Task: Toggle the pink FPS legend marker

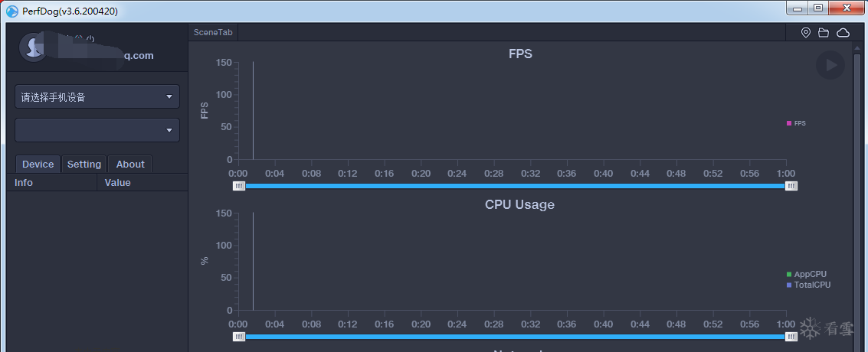Action: (789, 123)
